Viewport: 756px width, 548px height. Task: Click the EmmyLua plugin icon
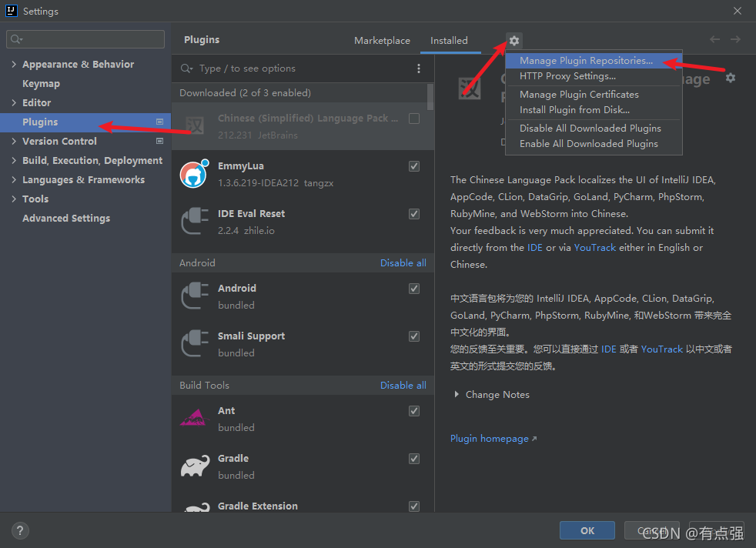[x=194, y=174]
